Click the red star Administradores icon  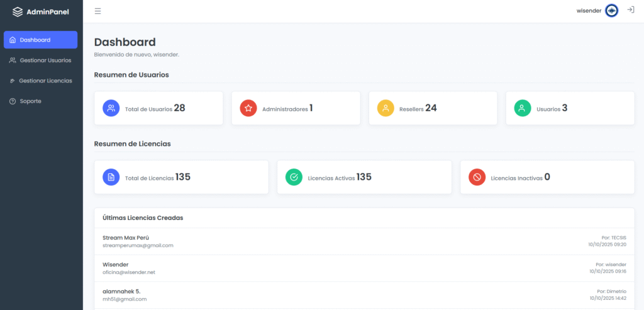(248, 108)
